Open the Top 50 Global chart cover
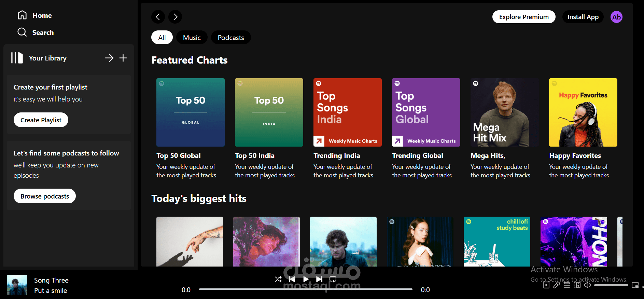Image resolution: width=644 pixels, height=299 pixels. [191, 112]
